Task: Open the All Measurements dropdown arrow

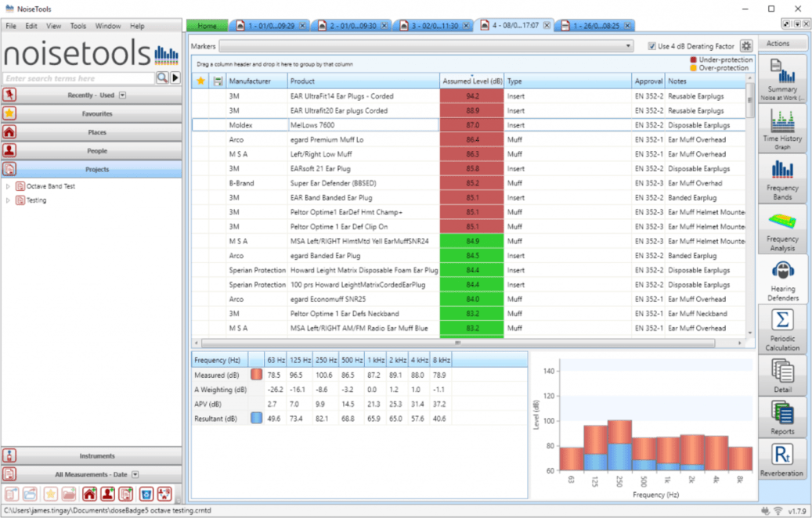Action: tap(135, 474)
